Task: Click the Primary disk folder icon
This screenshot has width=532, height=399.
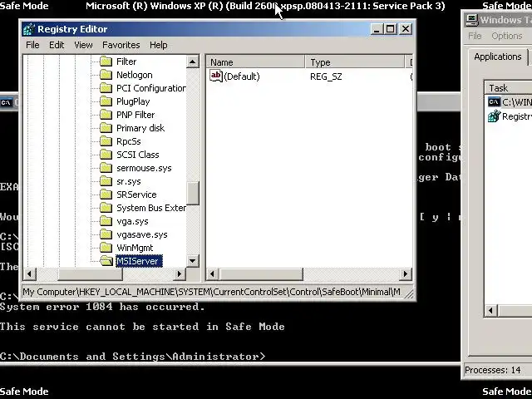Action: tap(106, 128)
